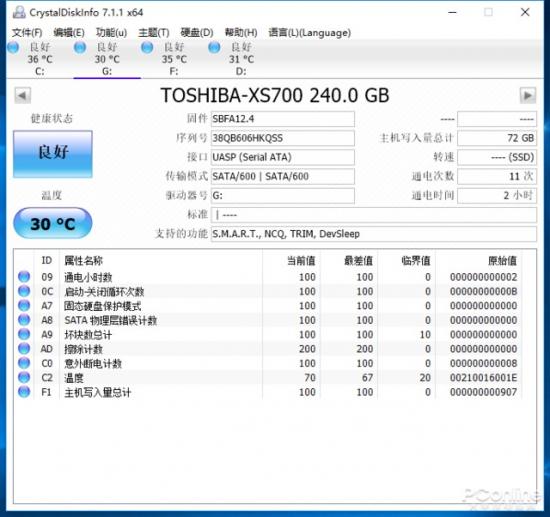Select the 意外断电计数 attribute row
550x517 pixels.
pos(269,363)
